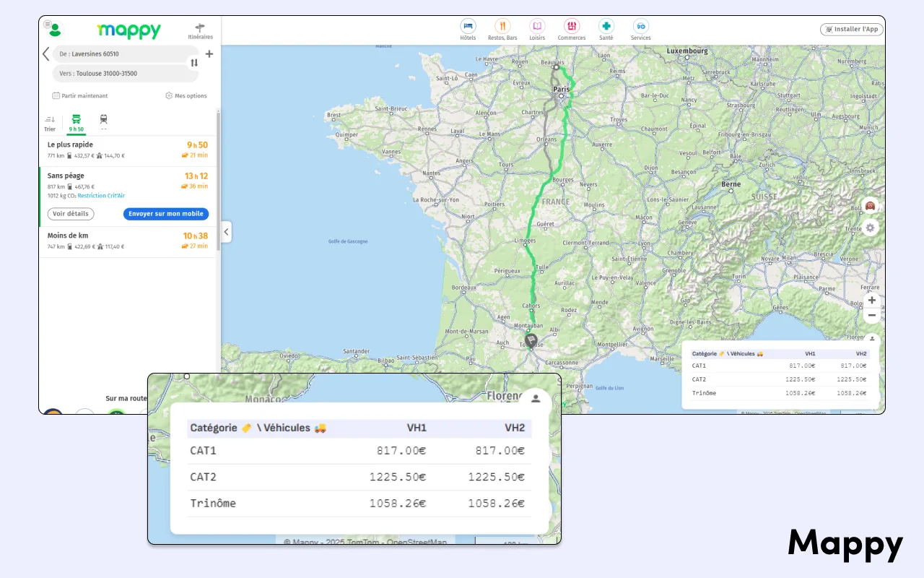
Task: Show Santé category
Action: coord(606,30)
